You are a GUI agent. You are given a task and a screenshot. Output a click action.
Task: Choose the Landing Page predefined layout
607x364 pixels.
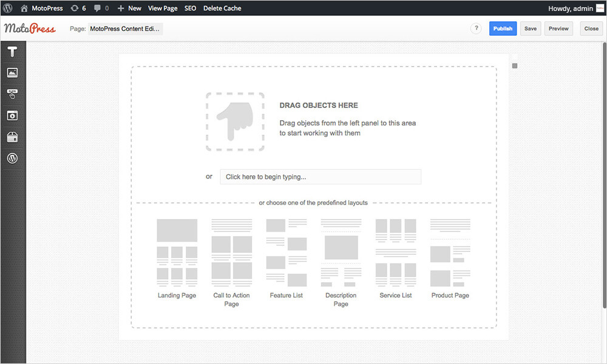(177, 259)
